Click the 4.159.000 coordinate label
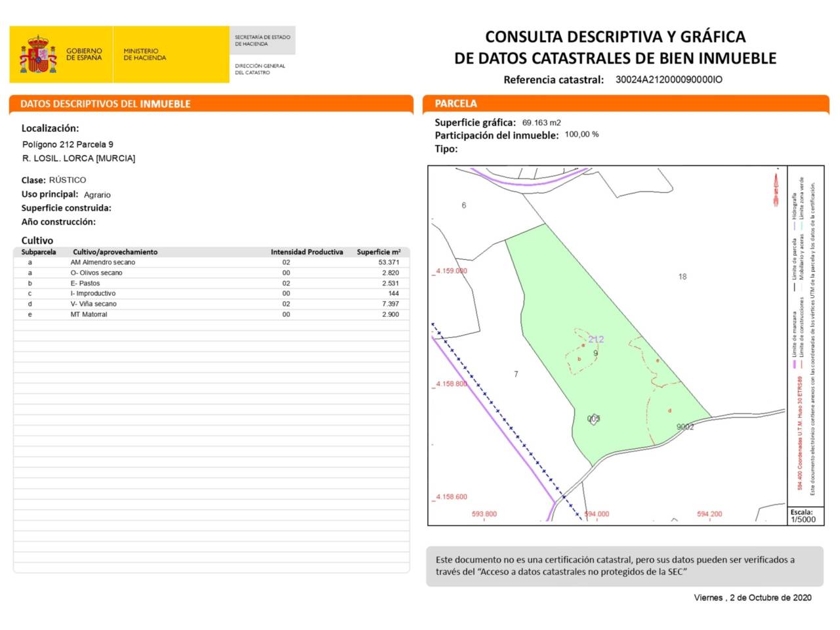Viewport: 840px width, 630px height. click(451, 270)
